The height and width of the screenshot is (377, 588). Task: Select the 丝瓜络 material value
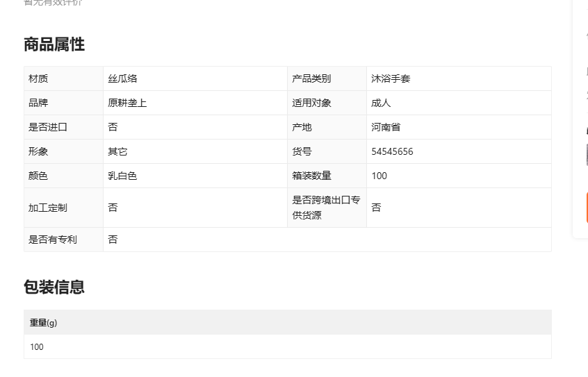click(x=122, y=78)
